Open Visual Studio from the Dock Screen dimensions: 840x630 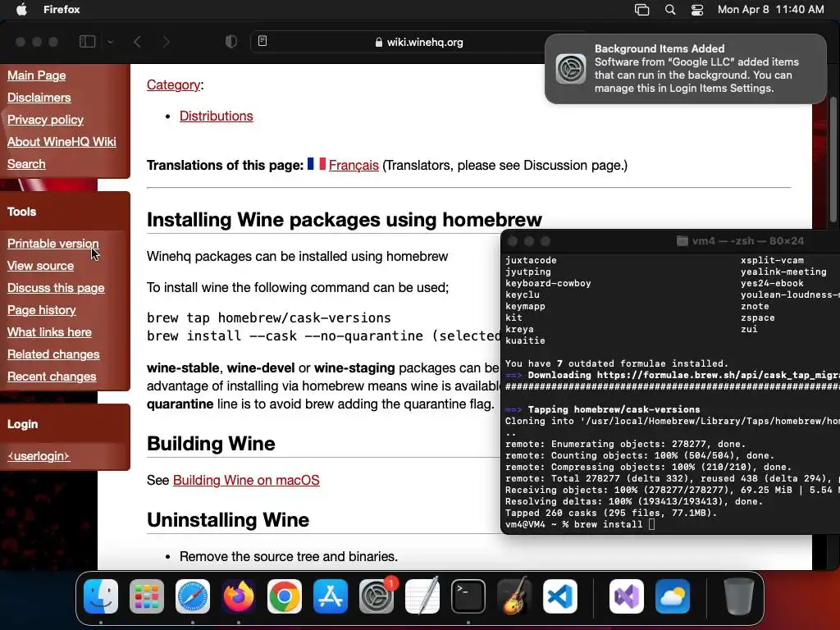click(x=626, y=596)
